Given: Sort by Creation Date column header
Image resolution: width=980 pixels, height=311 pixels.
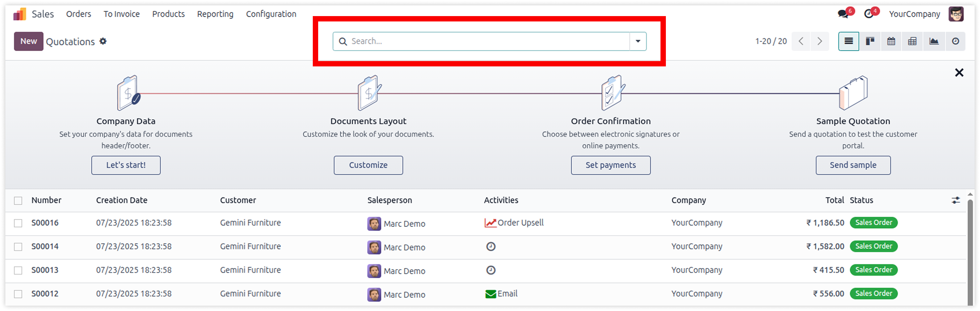Looking at the screenshot, I should (x=121, y=200).
